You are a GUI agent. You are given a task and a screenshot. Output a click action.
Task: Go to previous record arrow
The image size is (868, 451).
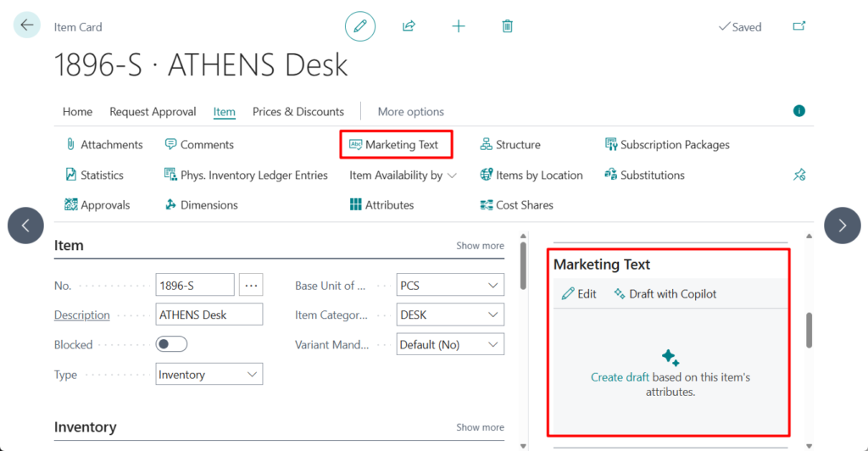26,225
